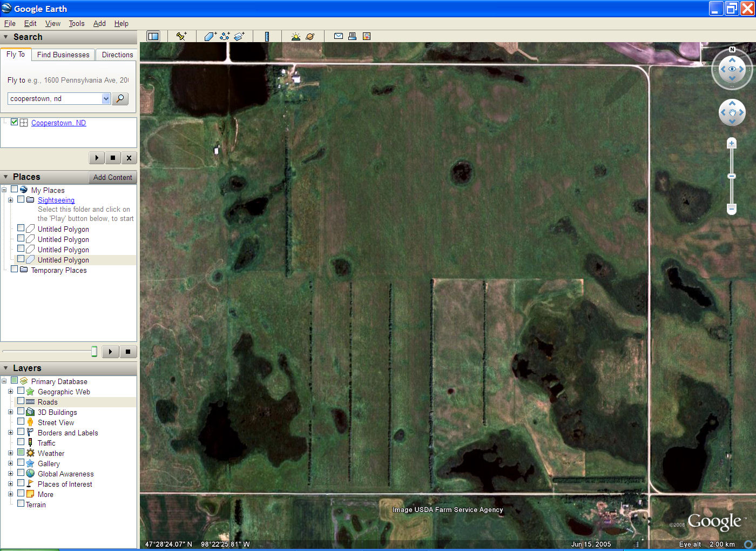
Task: Click the zoom slider handle
Action: (x=732, y=176)
